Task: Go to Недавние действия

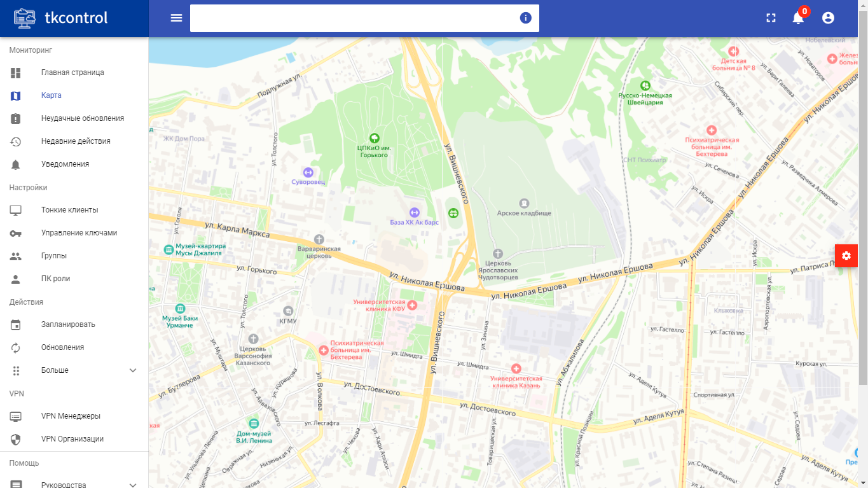Action: pyautogui.click(x=74, y=141)
